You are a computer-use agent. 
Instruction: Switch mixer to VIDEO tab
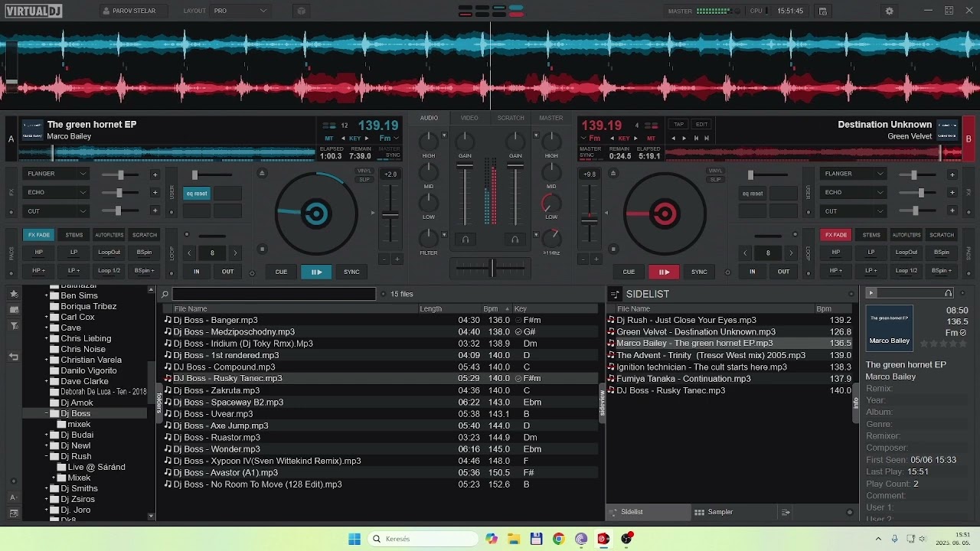pyautogui.click(x=469, y=118)
